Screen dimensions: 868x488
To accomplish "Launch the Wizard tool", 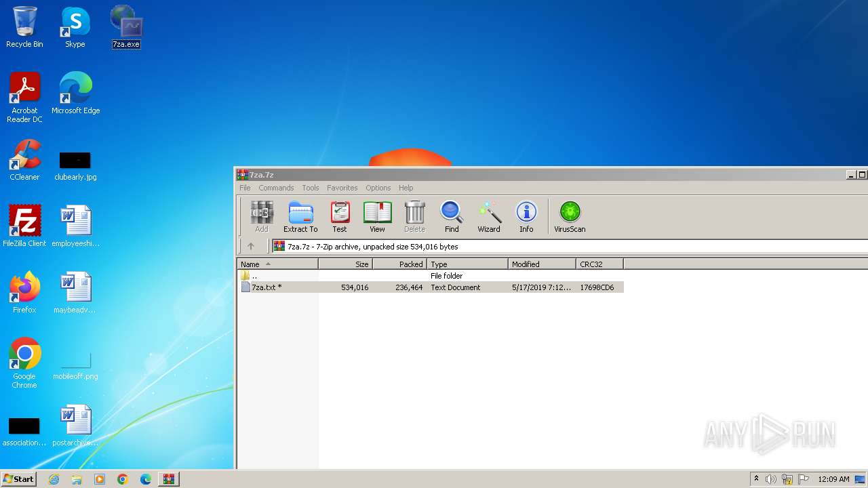I will coord(489,217).
